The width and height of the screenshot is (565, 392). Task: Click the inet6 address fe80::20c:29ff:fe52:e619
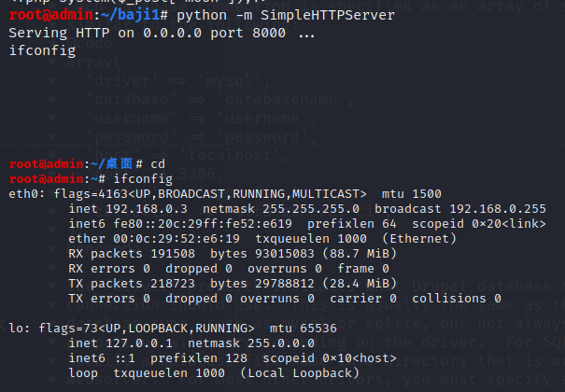(203, 224)
